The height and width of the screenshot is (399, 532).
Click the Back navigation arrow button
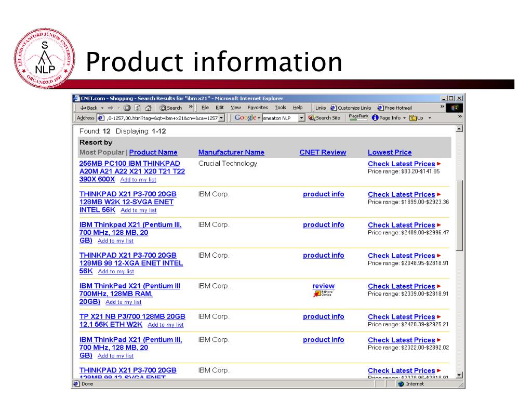click(88, 108)
